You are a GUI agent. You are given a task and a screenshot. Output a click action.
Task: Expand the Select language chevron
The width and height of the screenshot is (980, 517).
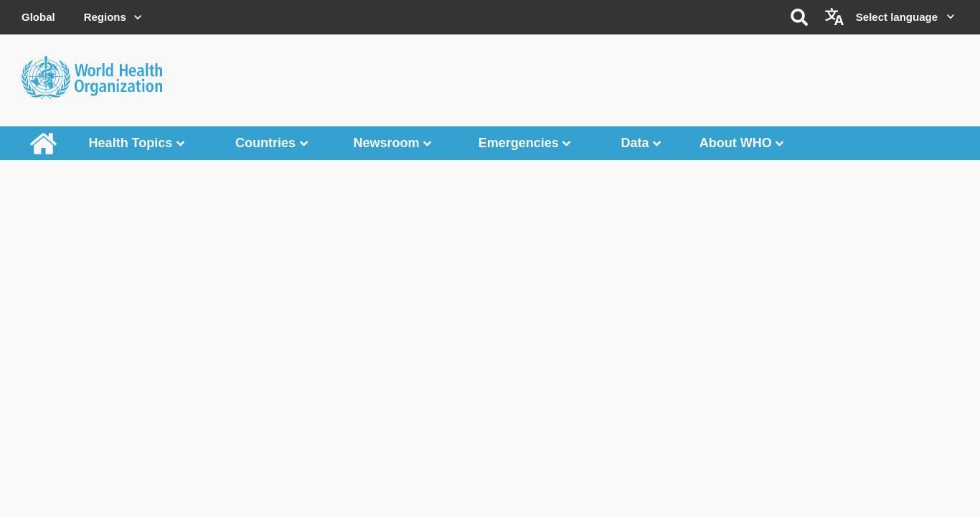(951, 17)
